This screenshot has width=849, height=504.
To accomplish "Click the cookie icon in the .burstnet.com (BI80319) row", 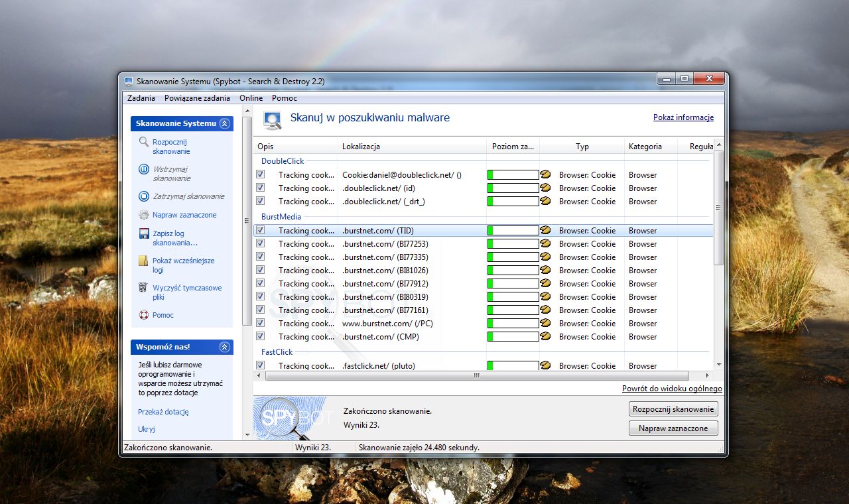I will tap(545, 296).
